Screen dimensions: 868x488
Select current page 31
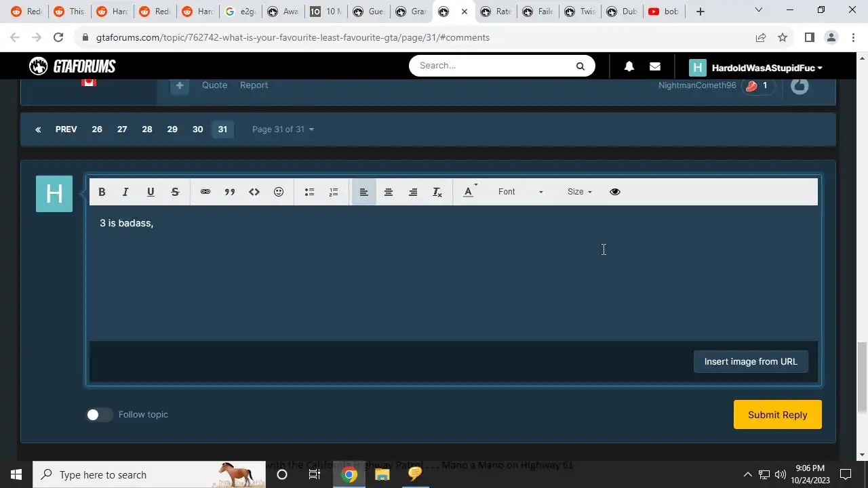(x=222, y=129)
